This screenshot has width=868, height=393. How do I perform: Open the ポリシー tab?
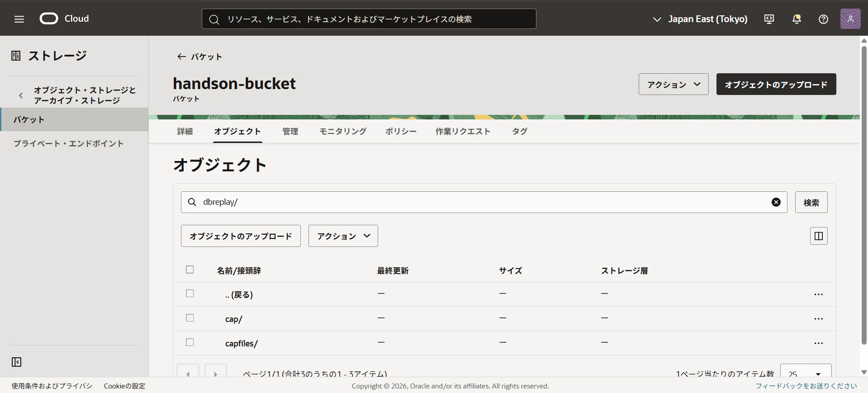click(401, 131)
